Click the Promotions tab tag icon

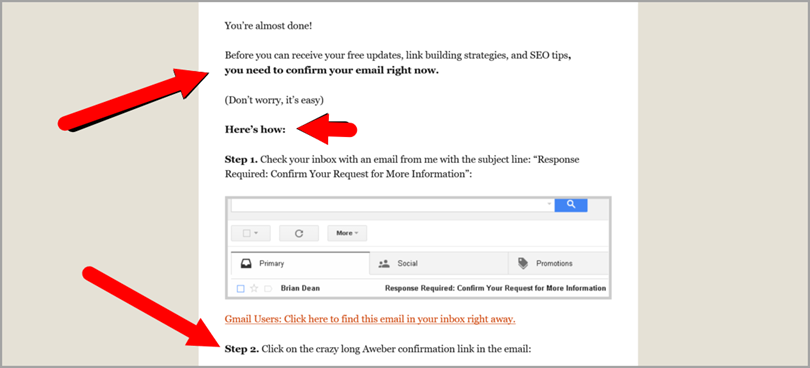pyautogui.click(x=523, y=264)
